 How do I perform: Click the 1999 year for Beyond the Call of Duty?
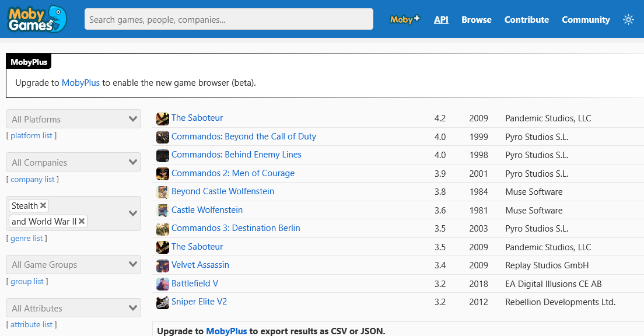(478, 136)
